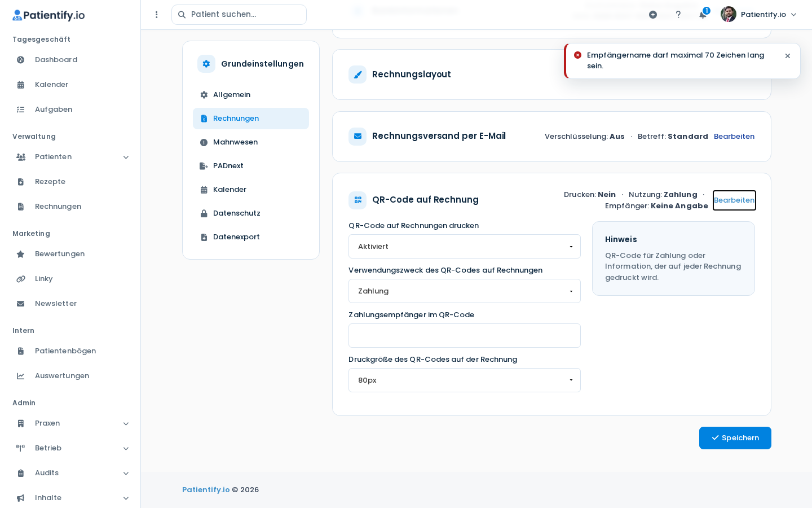Click the Bewertungen star icon
812x508 pixels.
[x=21, y=254]
